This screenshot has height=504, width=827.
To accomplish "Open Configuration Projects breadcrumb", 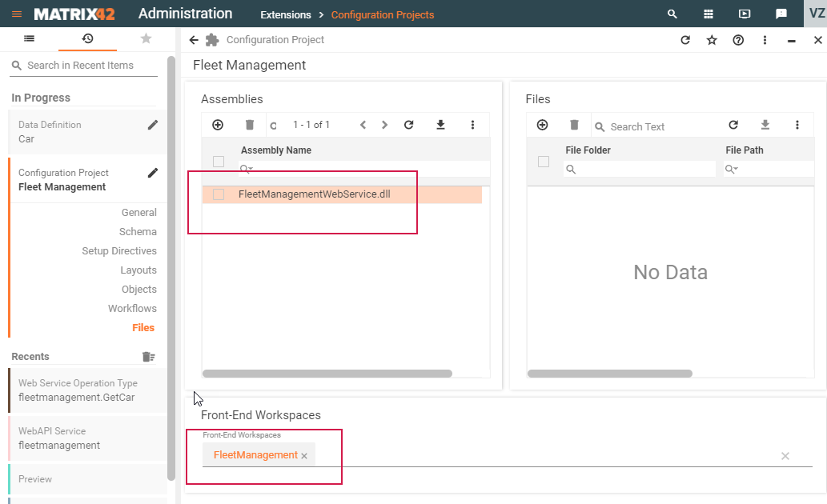I will pos(383,14).
